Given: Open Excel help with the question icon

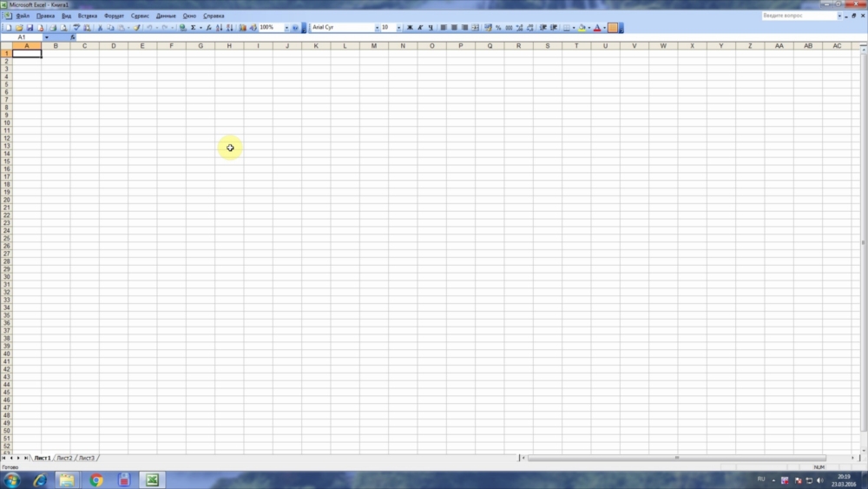Looking at the screenshot, I should click(295, 28).
